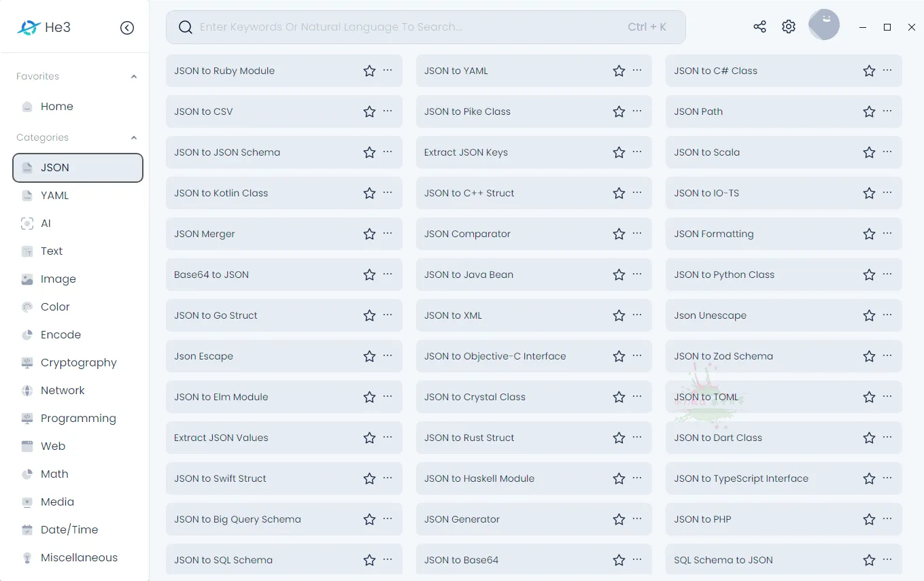Click the Network globe category icon
This screenshot has height=581, width=924.
tap(27, 391)
